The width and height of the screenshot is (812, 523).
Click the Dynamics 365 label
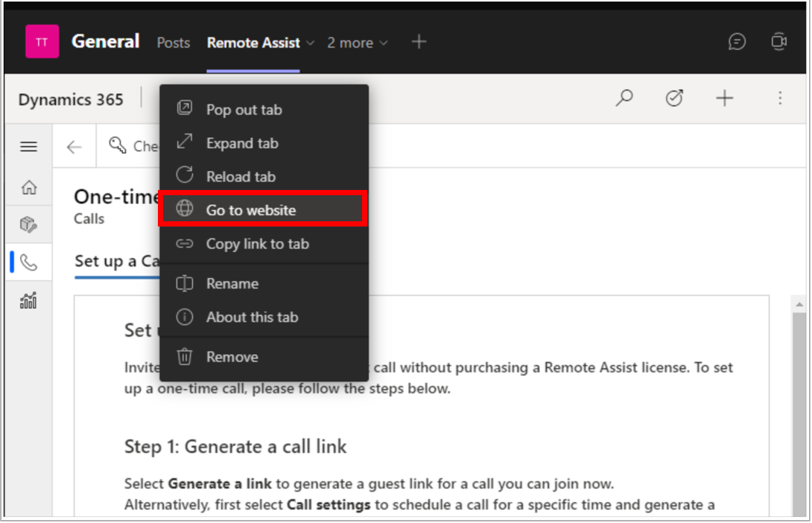click(x=71, y=99)
